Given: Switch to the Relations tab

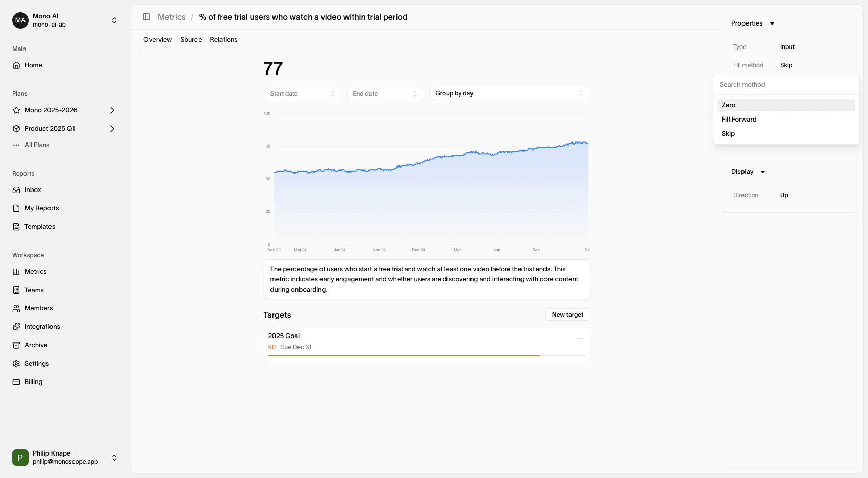Looking at the screenshot, I should click(224, 40).
